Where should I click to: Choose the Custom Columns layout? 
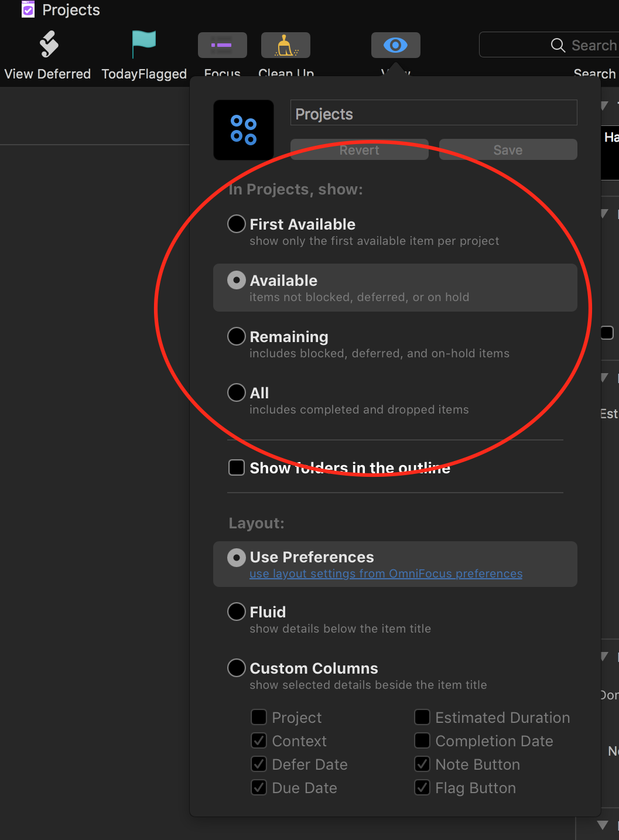pos(237,668)
